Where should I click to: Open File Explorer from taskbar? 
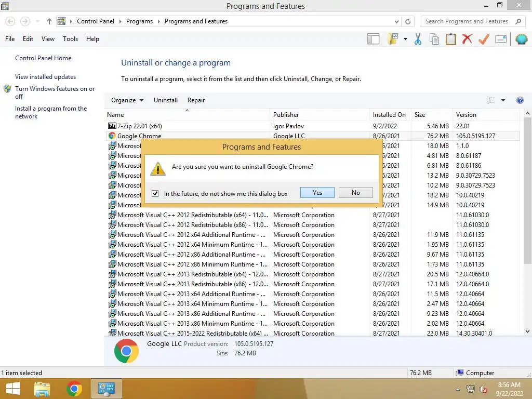click(x=42, y=389)
